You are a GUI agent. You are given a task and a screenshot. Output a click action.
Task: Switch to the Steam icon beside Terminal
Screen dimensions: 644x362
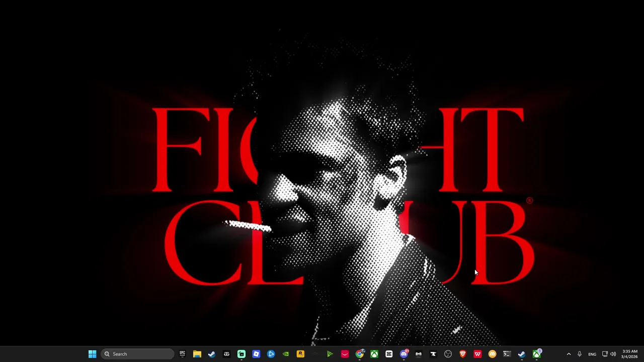[522, 354]
